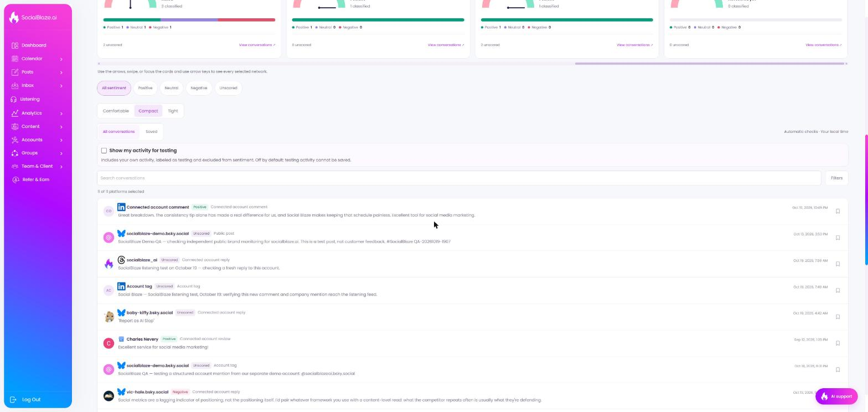Expand the Inbox submenu arrow
This screenshot has height=412, width=868.
[x=61, y=86]
